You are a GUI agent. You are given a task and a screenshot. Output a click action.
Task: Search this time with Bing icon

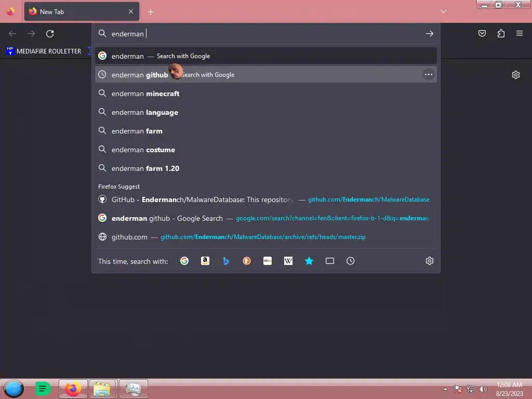[226, 261]
